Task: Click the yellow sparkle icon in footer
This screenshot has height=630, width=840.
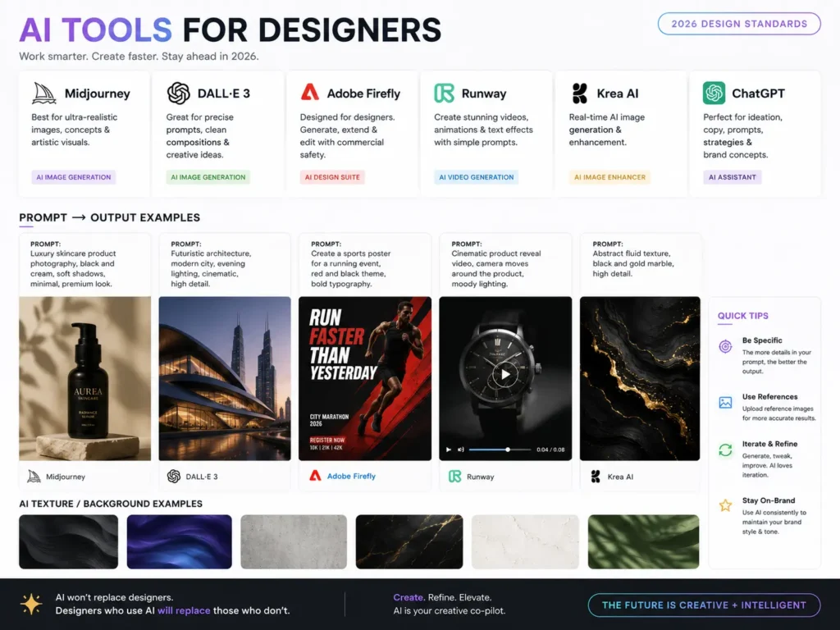Action: [31, 604]
